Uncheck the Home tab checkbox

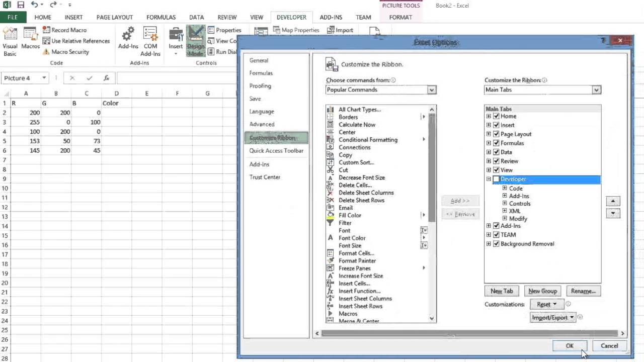(496, 116)
